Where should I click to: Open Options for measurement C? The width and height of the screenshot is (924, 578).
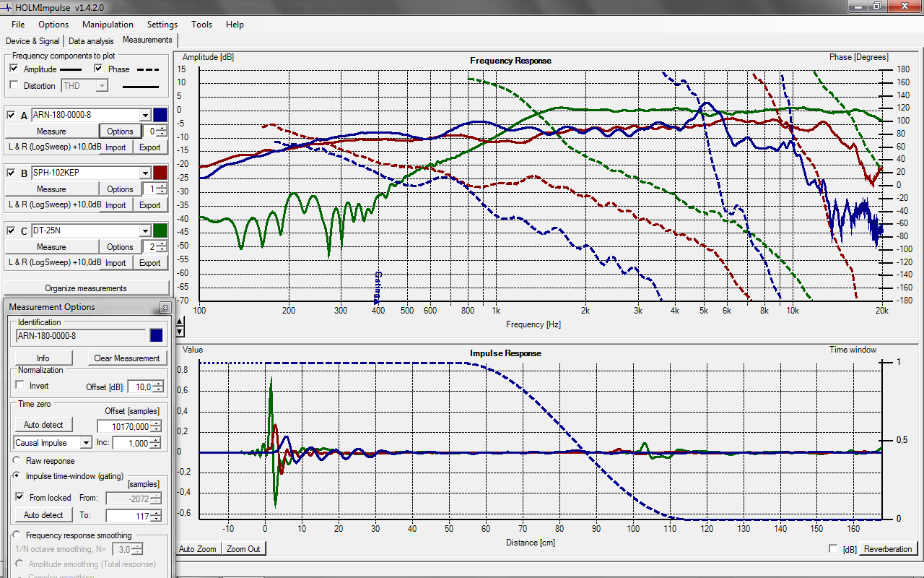point(120,247)
